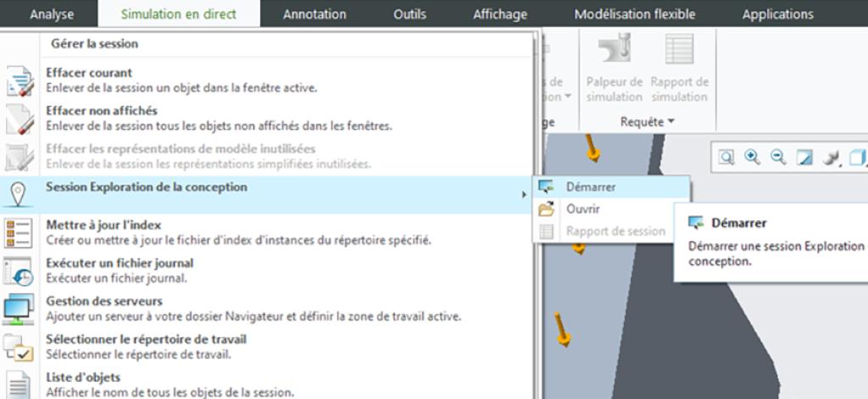
Task: Go to the Analyse ribbon tab
Action: (52, 14)
